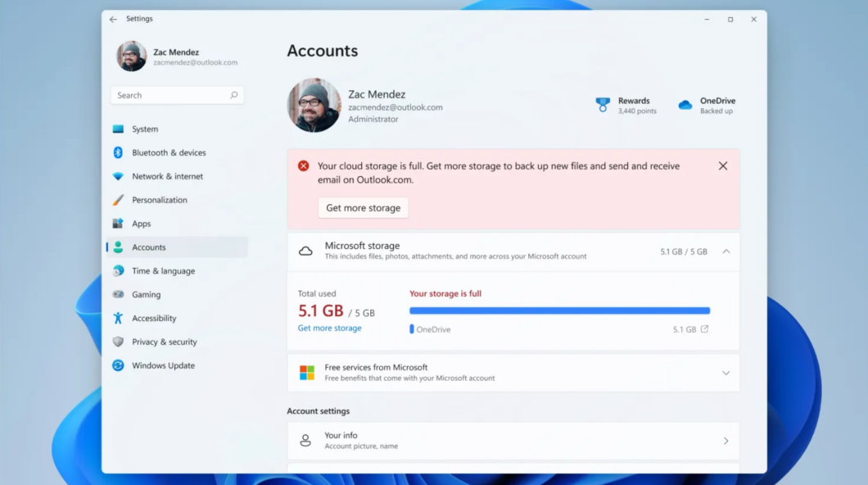Select the Apps label in sidebar
Screen dimensions: 868x485
[141, 224]
